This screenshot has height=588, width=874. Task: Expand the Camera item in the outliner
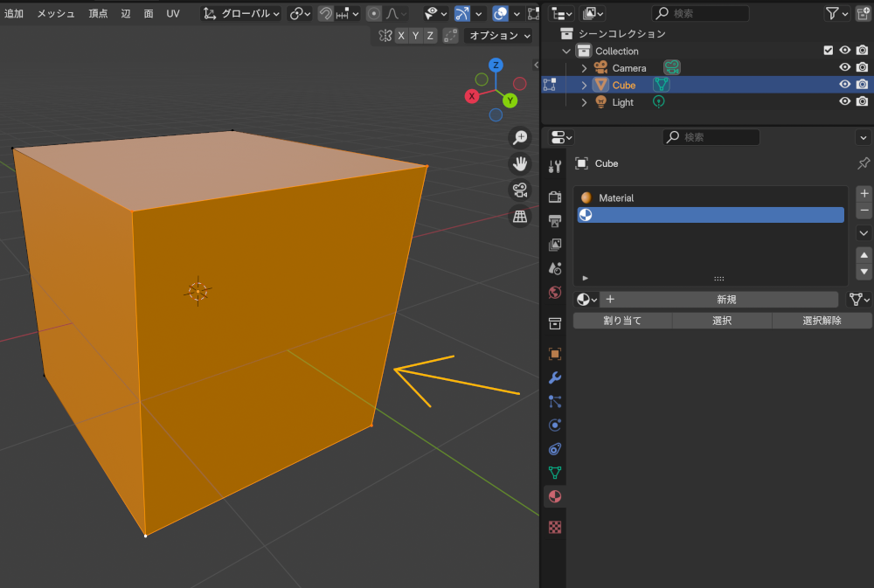pos(584,67)
